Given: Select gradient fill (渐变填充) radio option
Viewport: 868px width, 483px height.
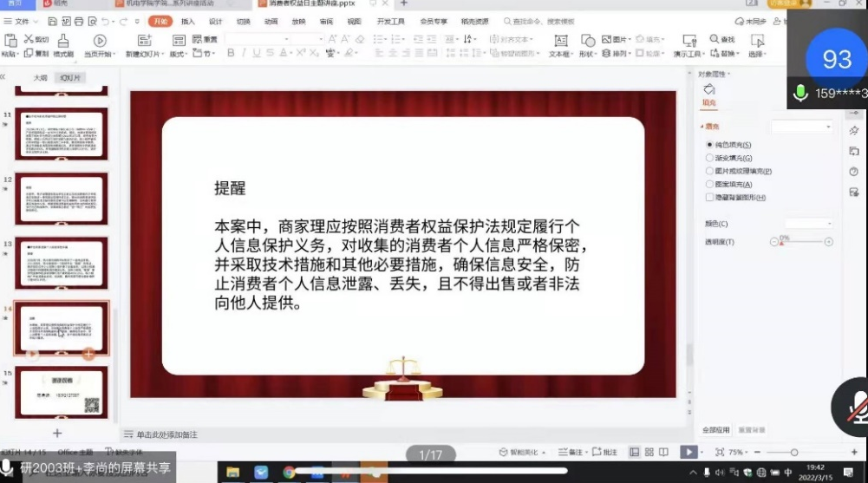Looking at the screenshot, I should 710,158.
